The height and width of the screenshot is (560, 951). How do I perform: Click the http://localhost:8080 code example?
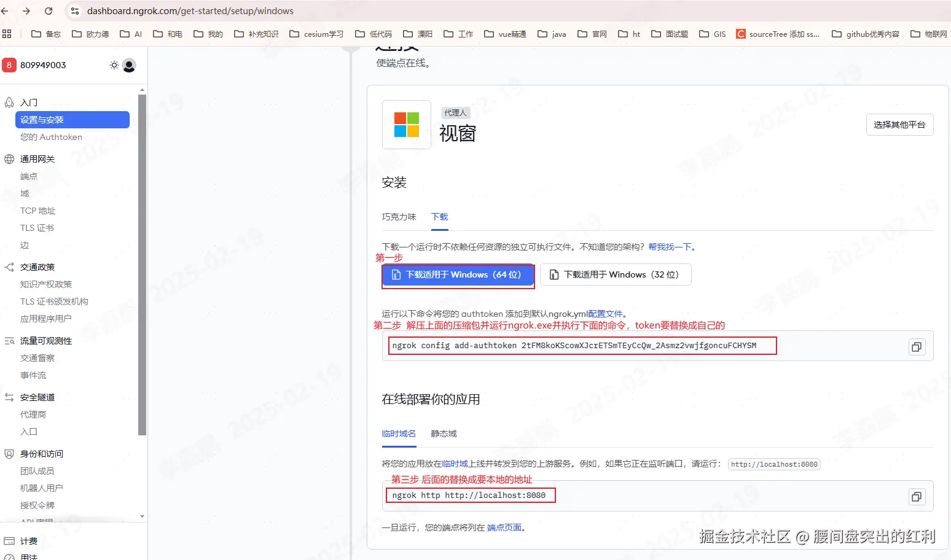click(774, 464)
